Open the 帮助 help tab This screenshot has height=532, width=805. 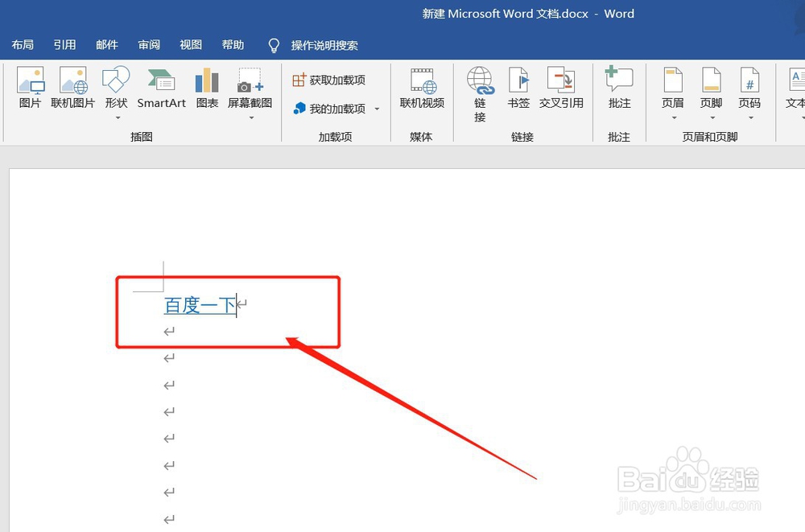click(x=233, y=45)
